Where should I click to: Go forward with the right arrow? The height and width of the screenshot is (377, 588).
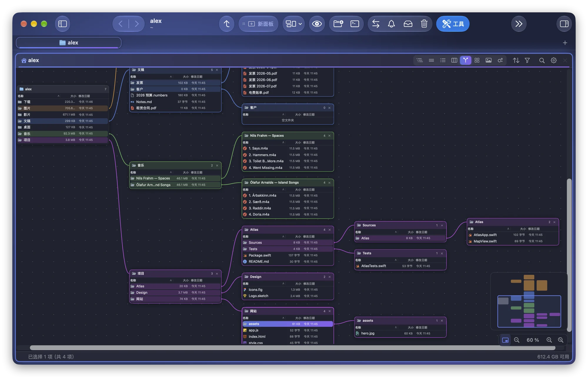[x=137, y=24]
